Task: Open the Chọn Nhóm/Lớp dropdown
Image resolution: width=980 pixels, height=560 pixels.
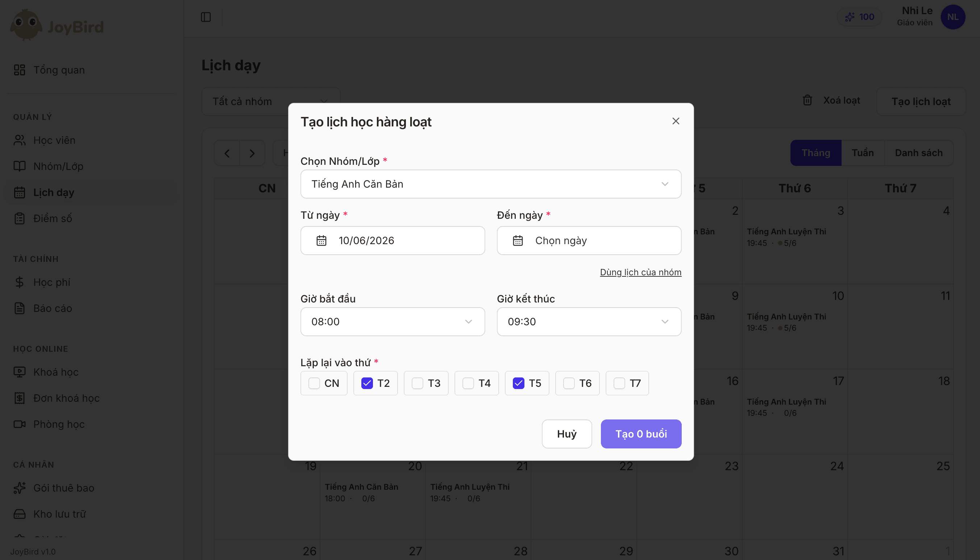Action: (491, 184)
